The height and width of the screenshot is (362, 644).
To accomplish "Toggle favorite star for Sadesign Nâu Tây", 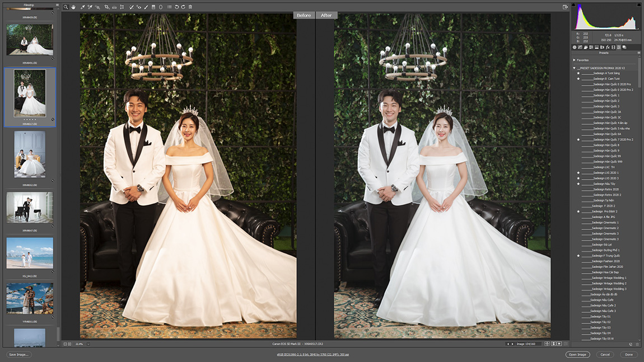I will pos(578,184).
